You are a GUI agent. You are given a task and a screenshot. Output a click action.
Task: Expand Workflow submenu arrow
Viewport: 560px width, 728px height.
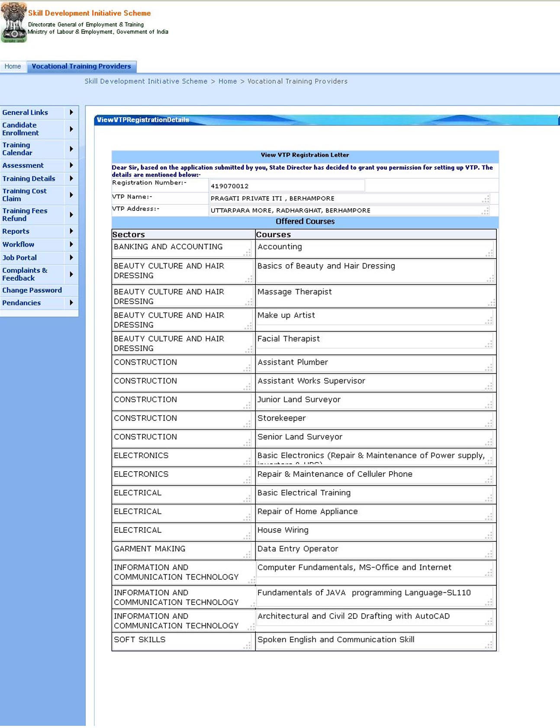pos(71,244)
